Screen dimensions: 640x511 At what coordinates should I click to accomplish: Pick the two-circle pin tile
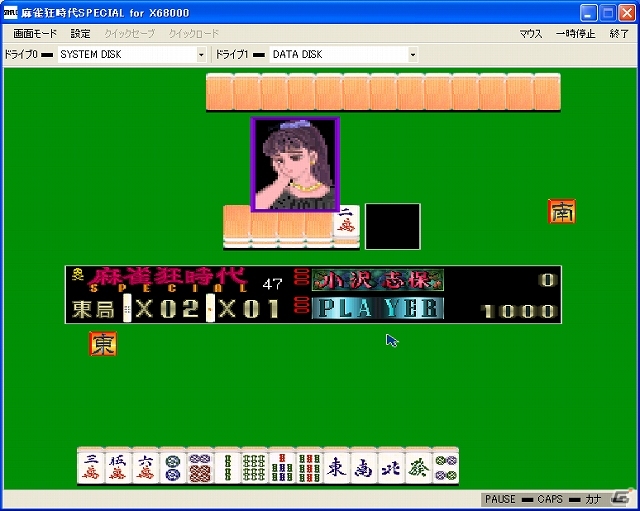pyautogui.click(x=173, y=466)
